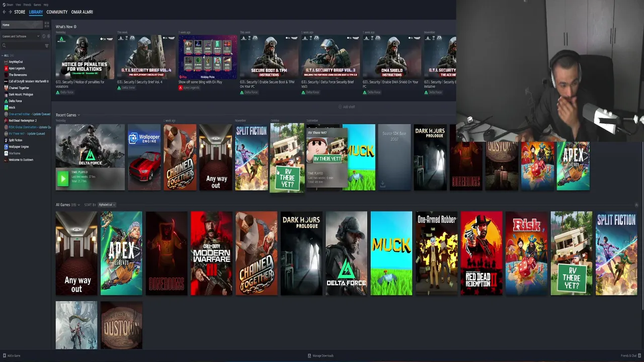
Task: Click Wallpaper Engine icon in sidebar list
Action: tap(6, 147)
